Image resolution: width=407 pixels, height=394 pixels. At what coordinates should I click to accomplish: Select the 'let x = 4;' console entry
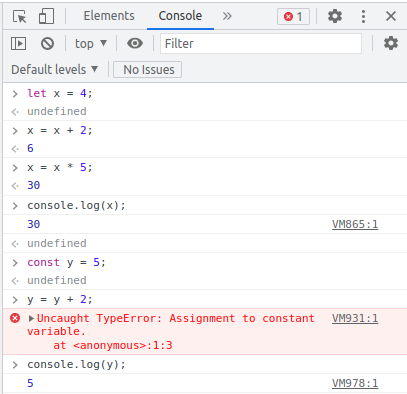click(x=60, y=93)
